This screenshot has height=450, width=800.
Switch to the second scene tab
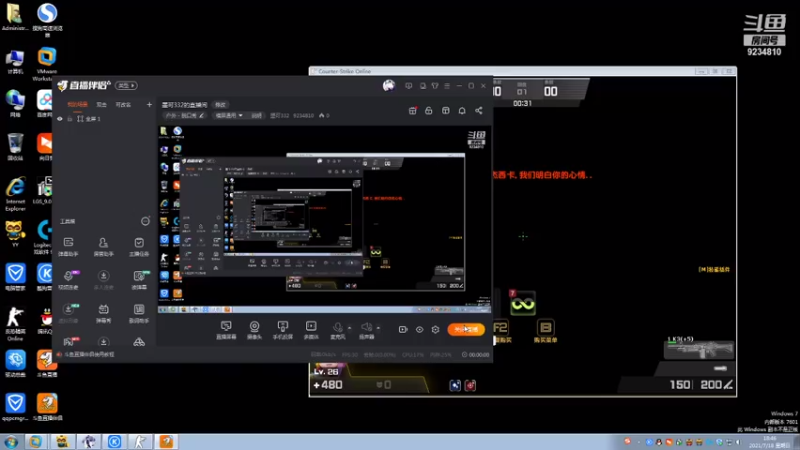(x=102, y=105)
